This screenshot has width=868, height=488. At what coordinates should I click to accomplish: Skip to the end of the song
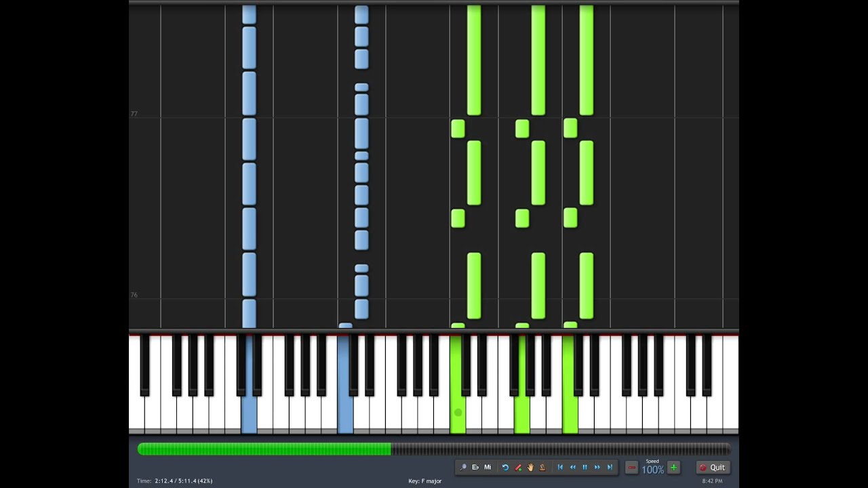(610, 467)
